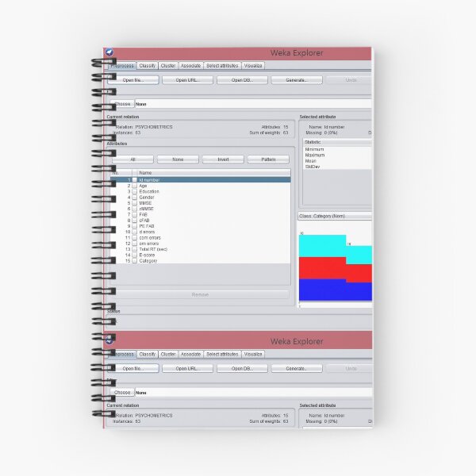
Task: Go to Visualize tab in lower Weka window
Action: (253, 354)
